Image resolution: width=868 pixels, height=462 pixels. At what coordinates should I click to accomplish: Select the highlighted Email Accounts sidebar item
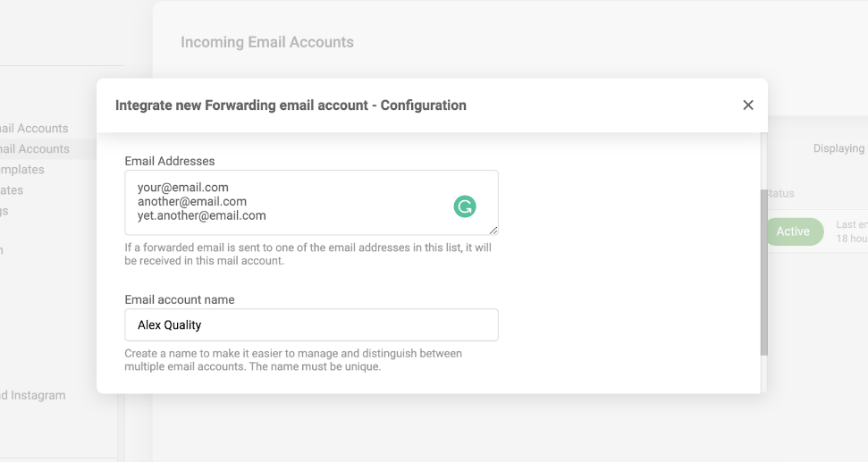36,149
